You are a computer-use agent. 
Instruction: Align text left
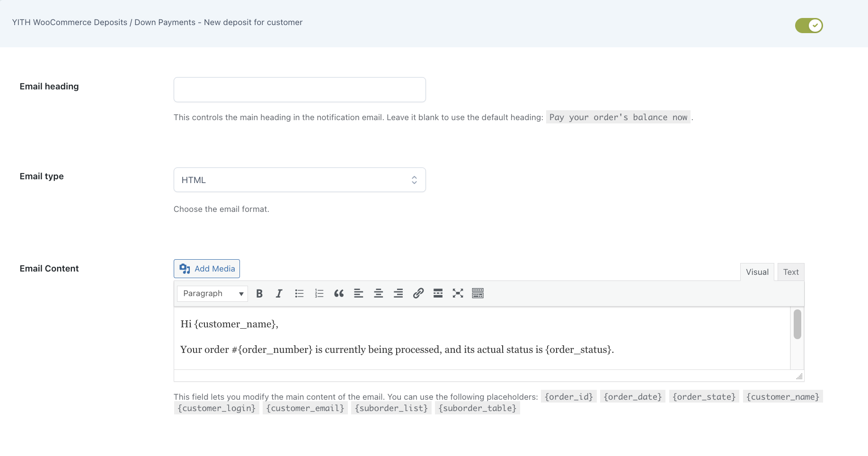(x=359, y=293)
